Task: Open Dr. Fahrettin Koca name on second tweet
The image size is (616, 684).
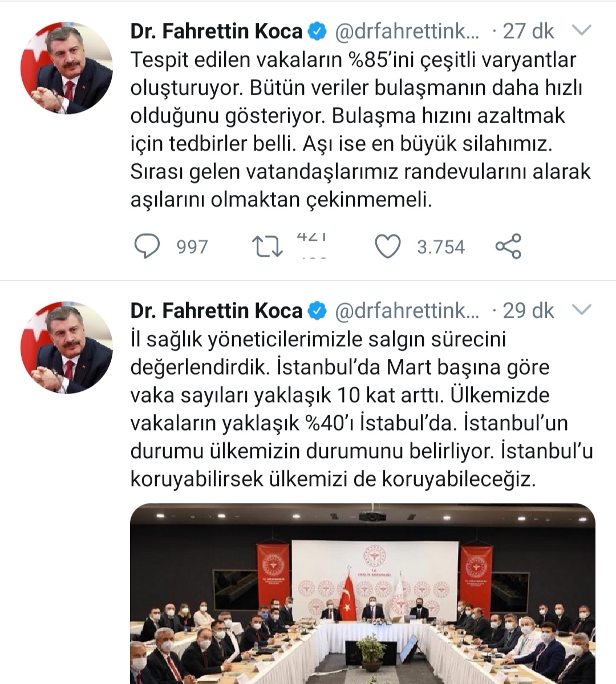Action: (216, 311)
